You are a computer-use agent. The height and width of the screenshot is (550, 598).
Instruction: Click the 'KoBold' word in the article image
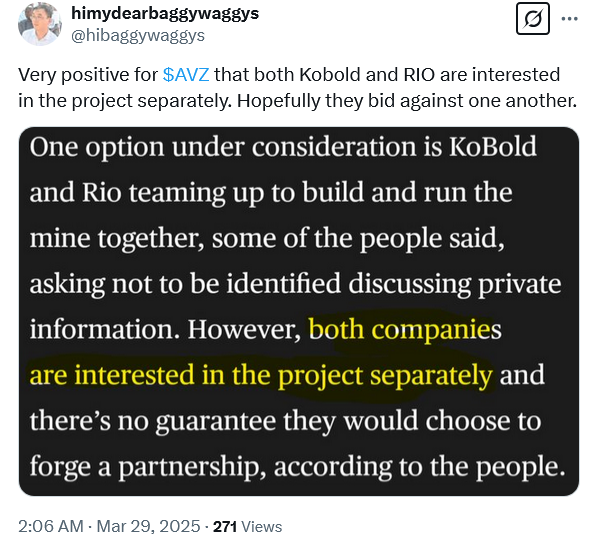point(492,147)
